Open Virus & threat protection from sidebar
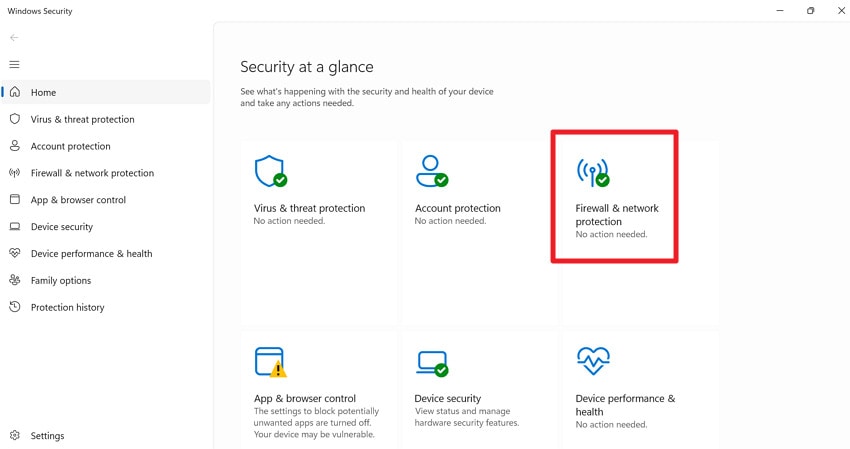 106,119
